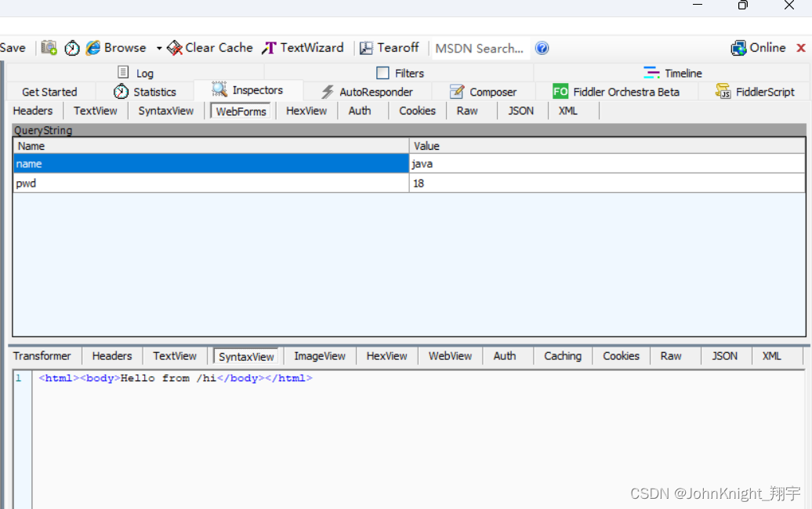Open the Timeline tab
Screen dimensions: 812x509
click(672, 73)
